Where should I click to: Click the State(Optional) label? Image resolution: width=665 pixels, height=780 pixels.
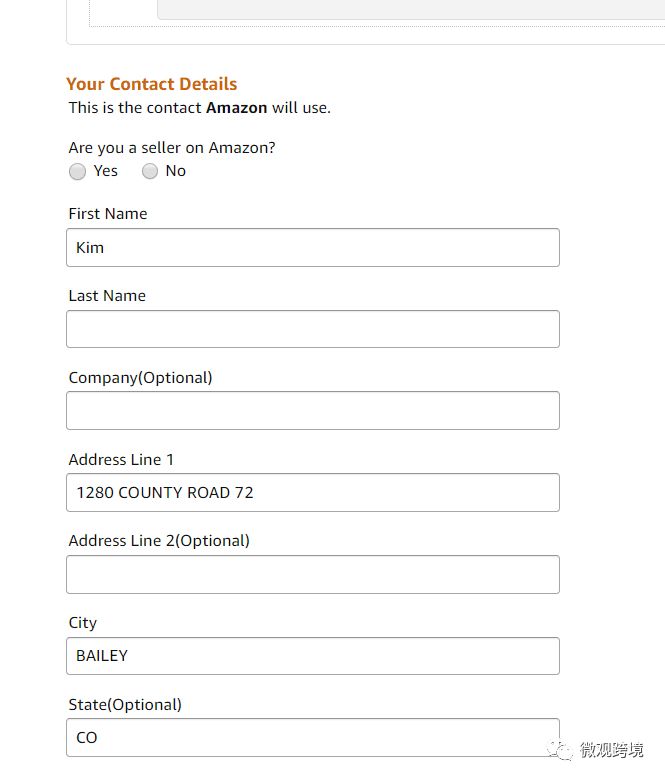pos(125,705)
